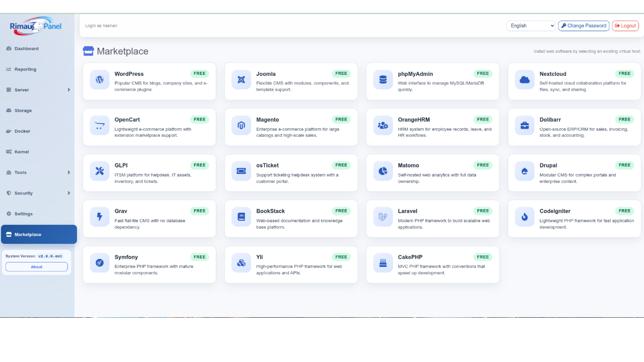The height and width of the screenshot is (362, 644).
Task: Open Dashboard from the sidebar
Action: tap(27, 49)
